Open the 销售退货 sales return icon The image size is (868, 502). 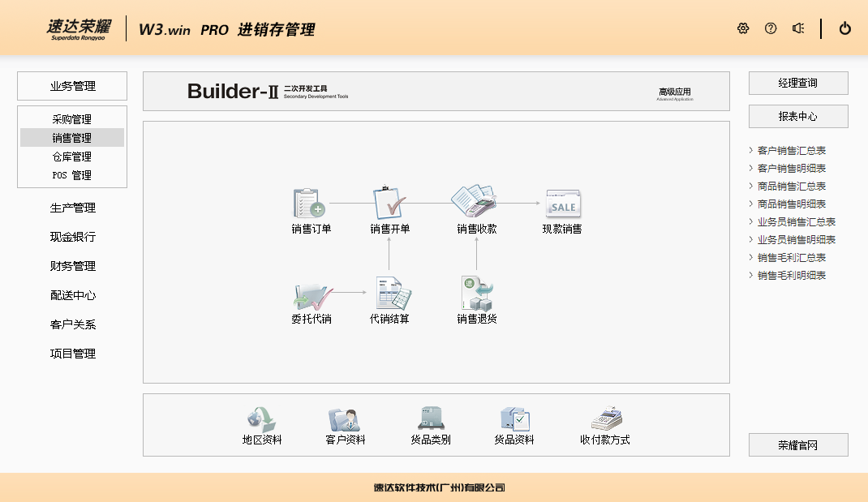(x=476, y=294)
